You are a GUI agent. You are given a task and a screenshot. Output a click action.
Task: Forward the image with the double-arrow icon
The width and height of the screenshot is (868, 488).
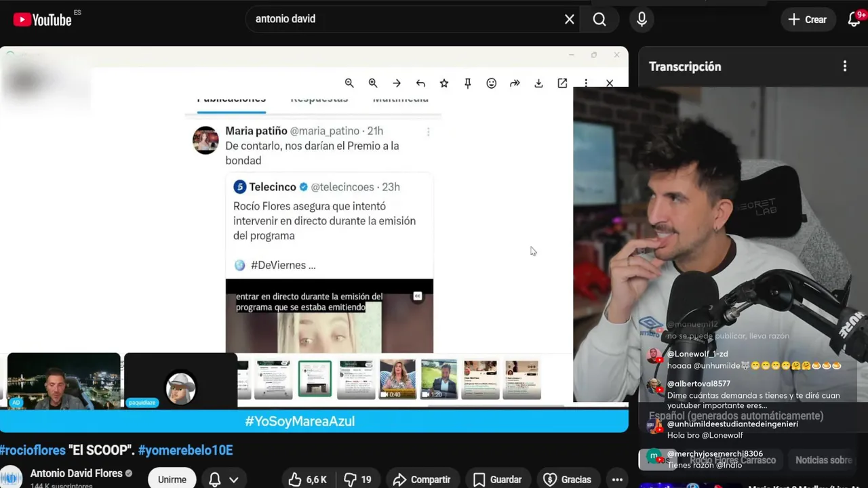pos(515,83)
